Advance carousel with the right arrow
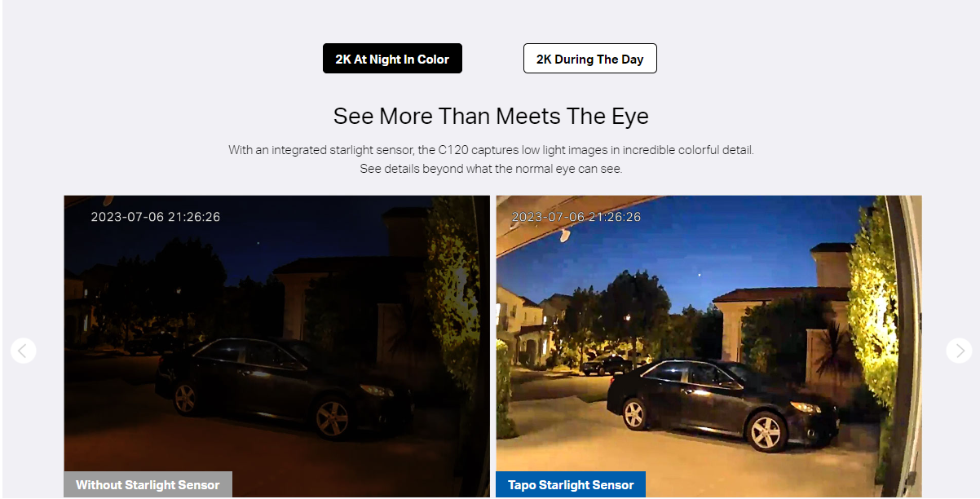980x499 pixels. tap(959, 351)
